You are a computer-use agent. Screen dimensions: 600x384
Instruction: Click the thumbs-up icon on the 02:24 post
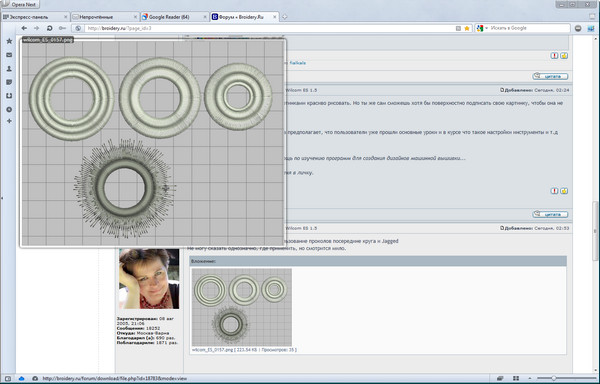tap(564, 191)
